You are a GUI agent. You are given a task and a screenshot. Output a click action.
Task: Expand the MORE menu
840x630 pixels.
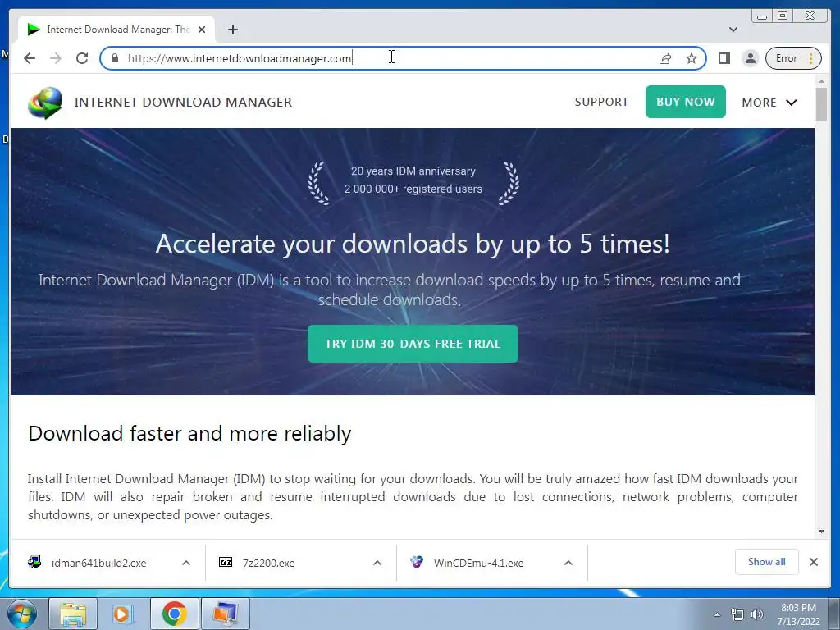769,103
